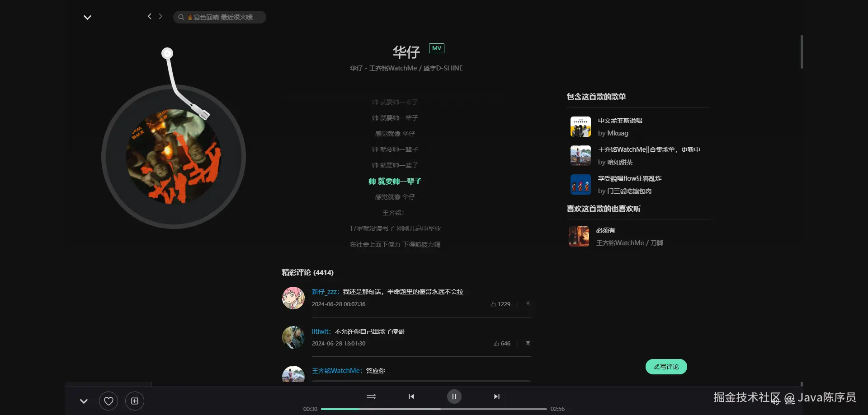
Task: Open user 新仔_zzz's profile from comment
Action: pyautogui.click(x=325, y=292)
